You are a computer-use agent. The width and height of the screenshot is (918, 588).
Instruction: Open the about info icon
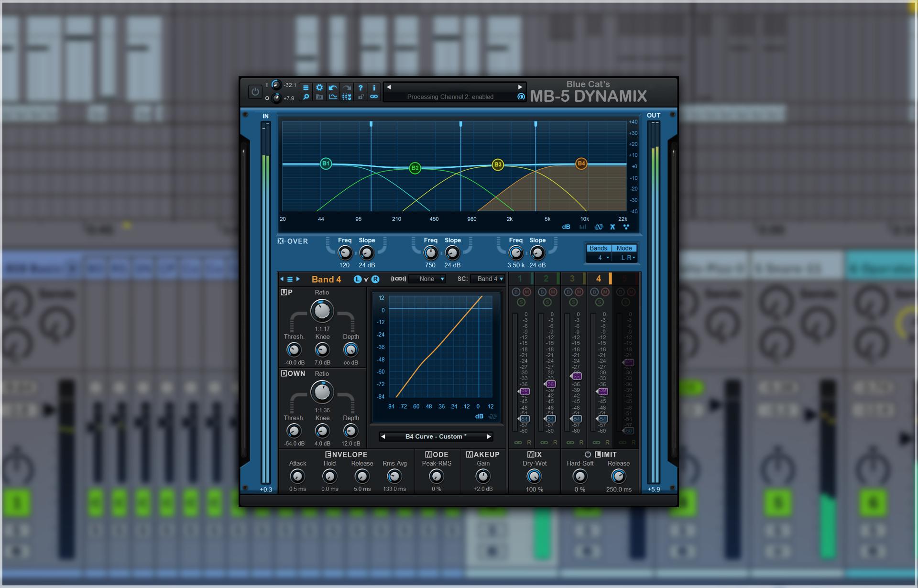point(374,87)
